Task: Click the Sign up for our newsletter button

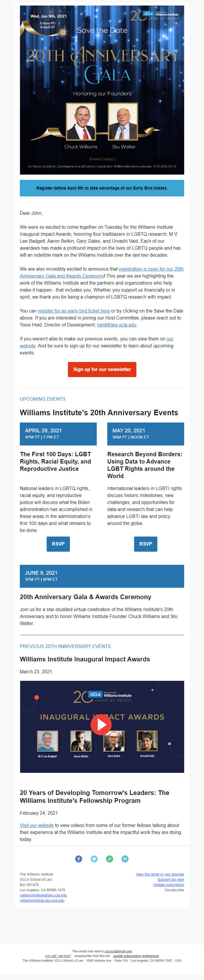Action: [102, 370]
